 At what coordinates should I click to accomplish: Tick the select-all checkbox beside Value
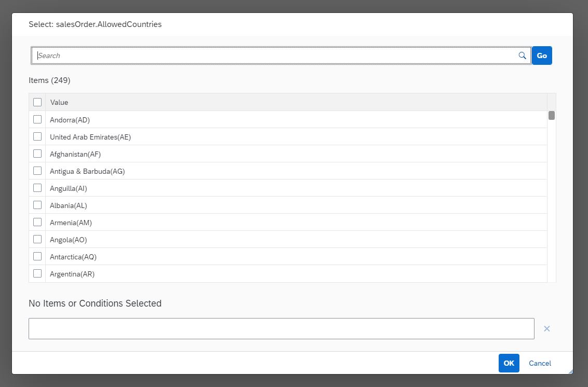pos(37,102)
